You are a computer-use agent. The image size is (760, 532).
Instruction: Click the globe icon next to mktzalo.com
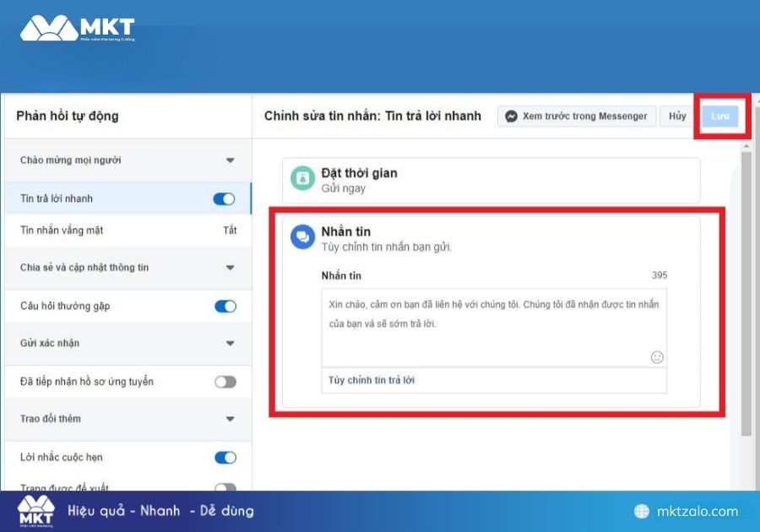tap(643, 512)
